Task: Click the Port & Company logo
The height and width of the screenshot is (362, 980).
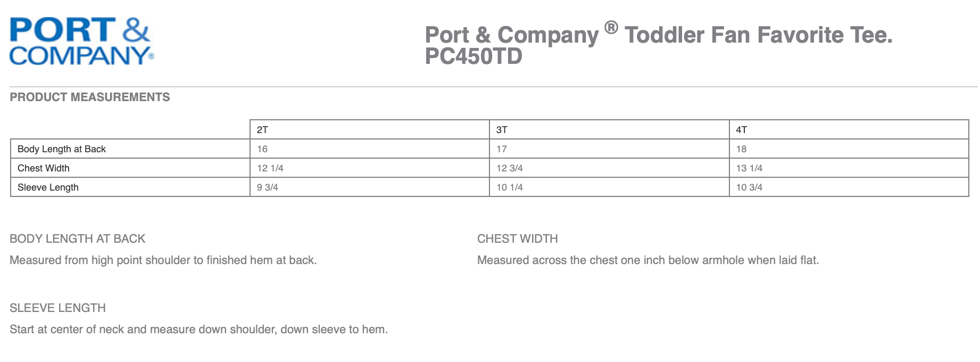Action: pyautogui.click(x=81, y=41)
